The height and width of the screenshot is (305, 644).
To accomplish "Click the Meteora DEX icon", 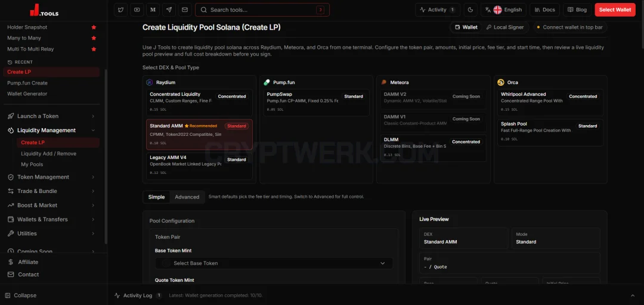I will [x=384, y=82].
